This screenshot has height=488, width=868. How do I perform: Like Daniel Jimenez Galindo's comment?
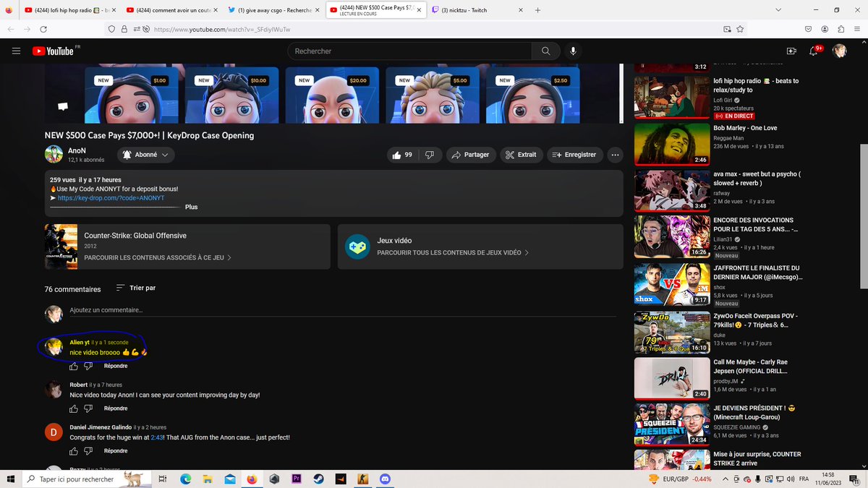coord(74,451)
